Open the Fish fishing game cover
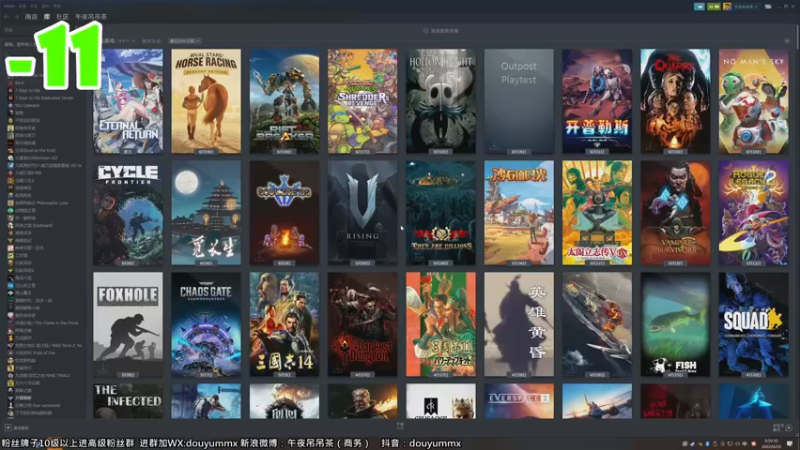 point(675,324)
